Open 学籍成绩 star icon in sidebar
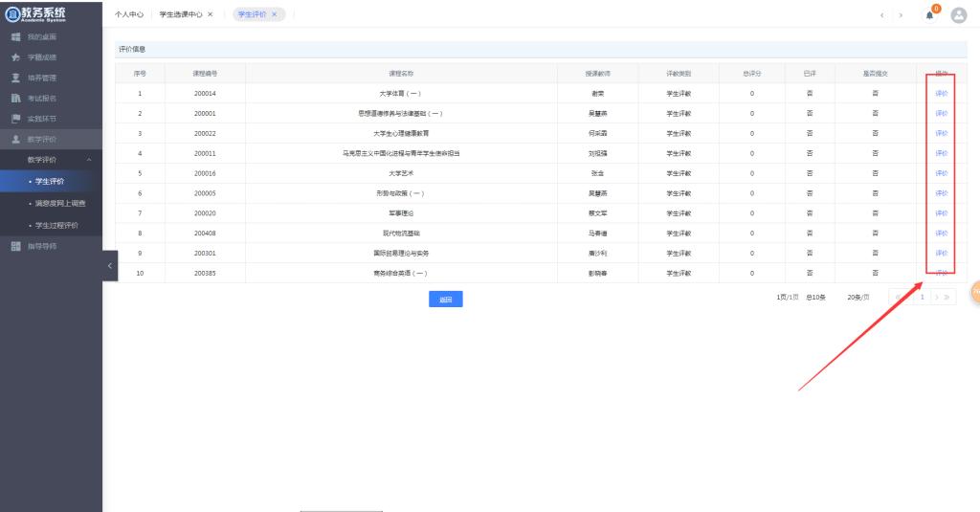The height and width of the screenshot is (512, 980). click(x=15, y=57)
